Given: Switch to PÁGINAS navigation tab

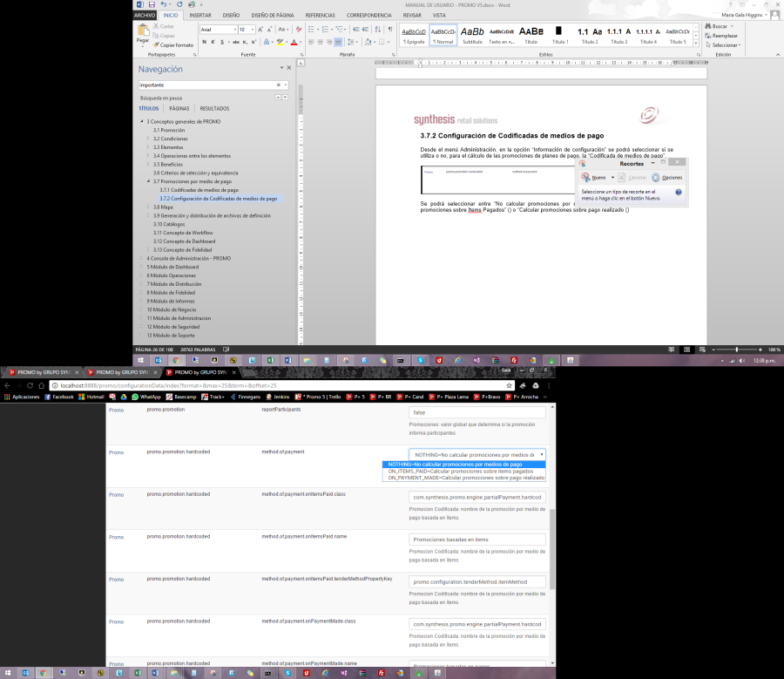Looking at the screenshot, I should coord(179,109).
